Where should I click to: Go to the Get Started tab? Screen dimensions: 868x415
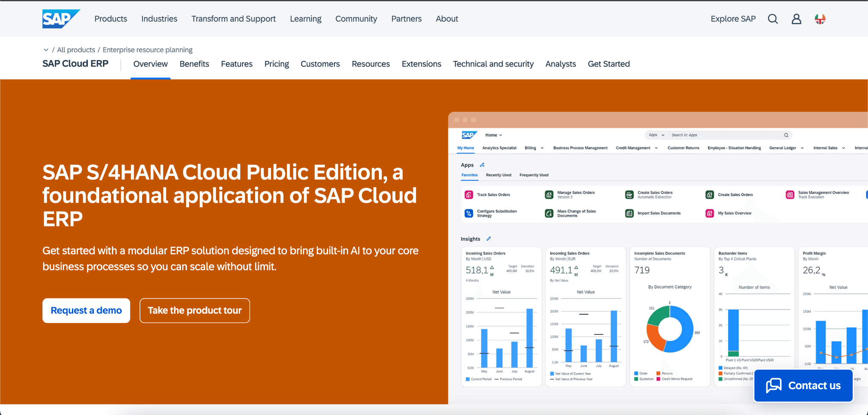609,64
